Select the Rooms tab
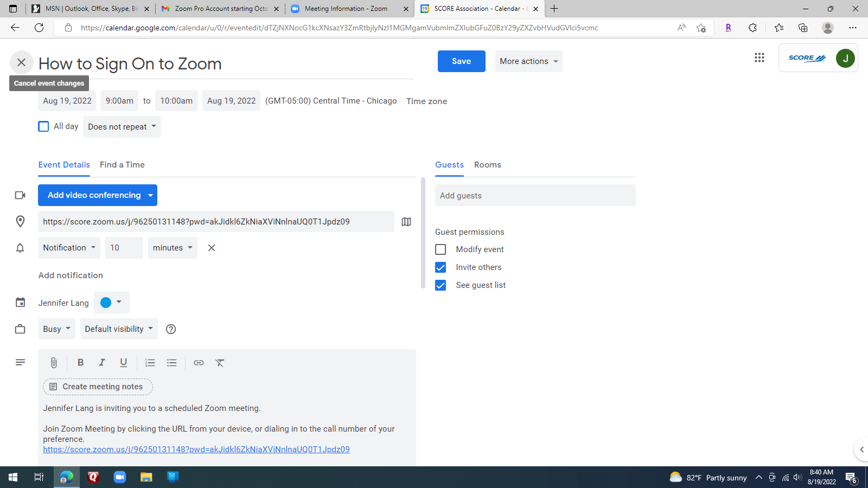The image size is (868, 488). 488,165
